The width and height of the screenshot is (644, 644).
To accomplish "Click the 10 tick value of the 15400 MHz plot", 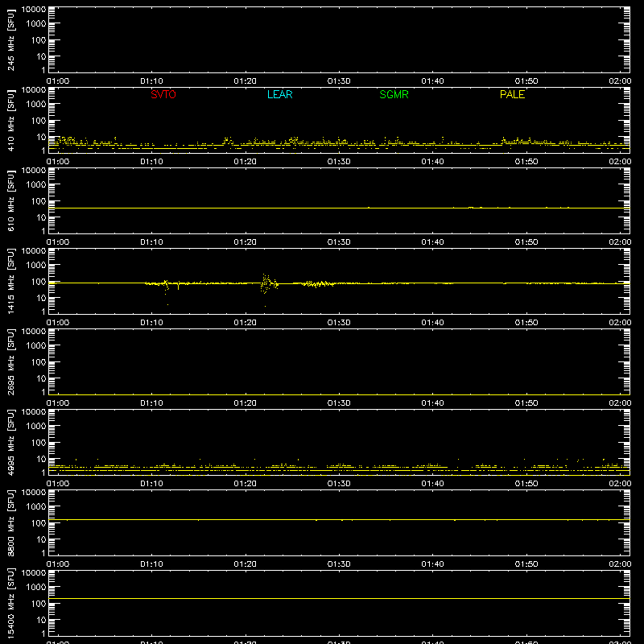I will tap(42, 620).
